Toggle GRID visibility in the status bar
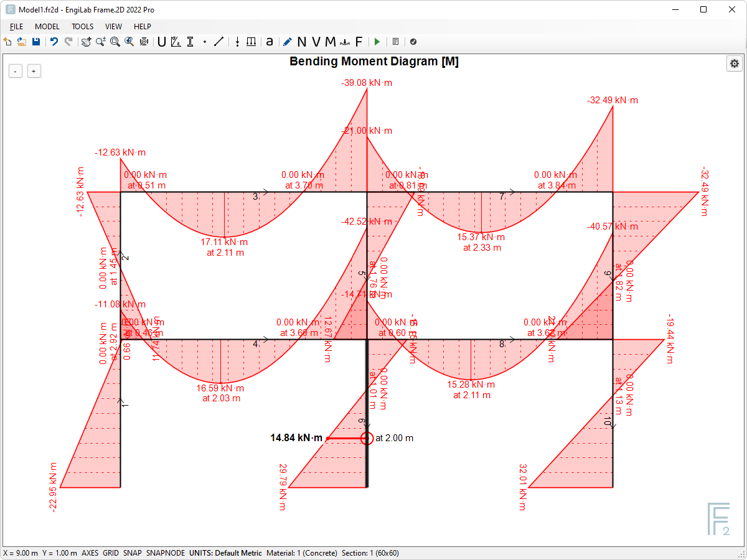Image resolution: width=747 pixels, height=560 pixels. pyautogui.click(x=110, y=553)
